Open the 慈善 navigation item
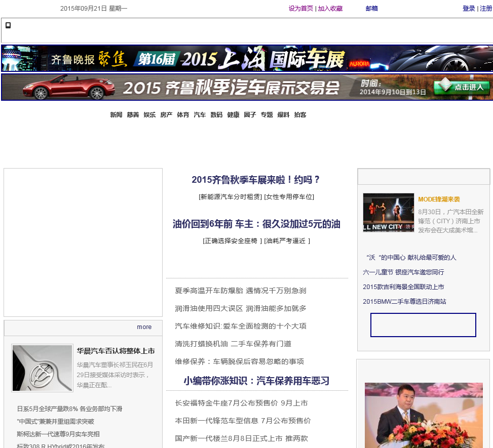Screen dimensions: 493x448 [133, 115]
